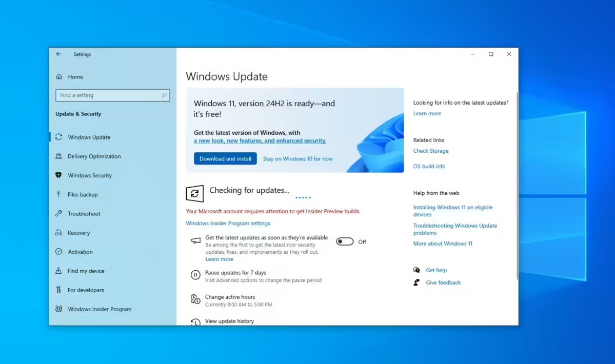Click the Windows Update sync icon in sidebar

59,137
